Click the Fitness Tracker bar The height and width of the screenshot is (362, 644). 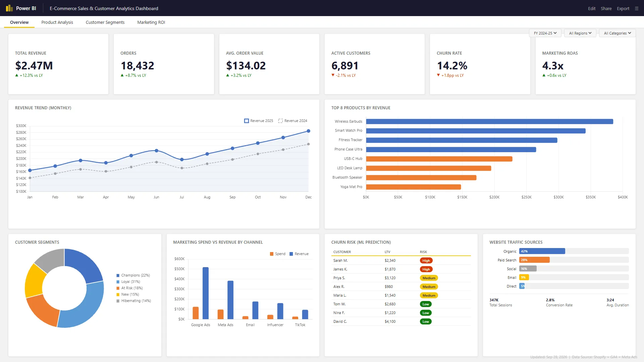point(462,140)
